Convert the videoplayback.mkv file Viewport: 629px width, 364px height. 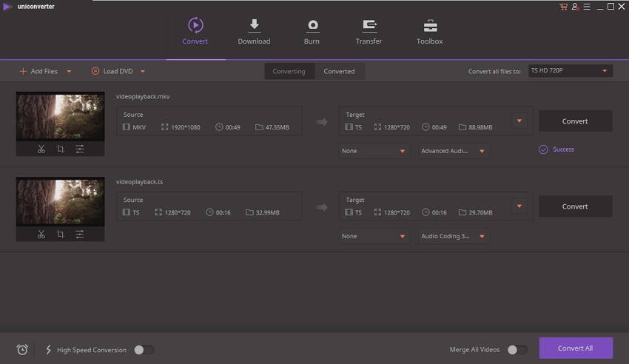click(x=575, y=121)
